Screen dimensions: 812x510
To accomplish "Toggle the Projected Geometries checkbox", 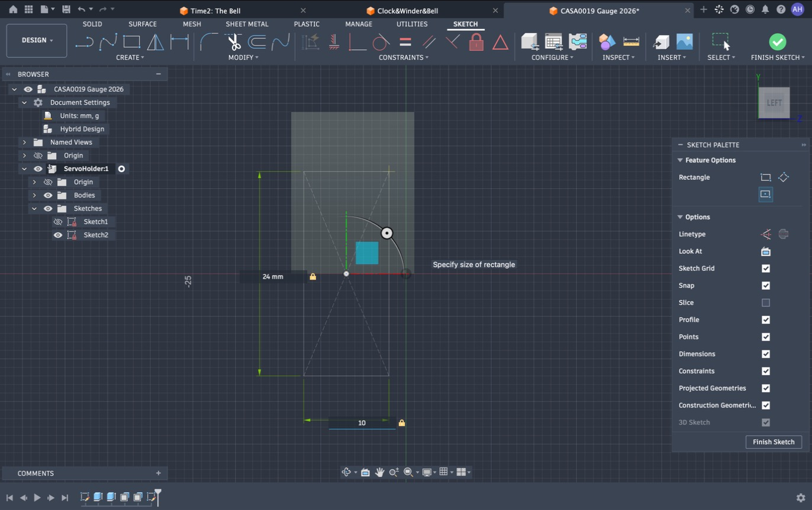I will (x=766, y=389).
